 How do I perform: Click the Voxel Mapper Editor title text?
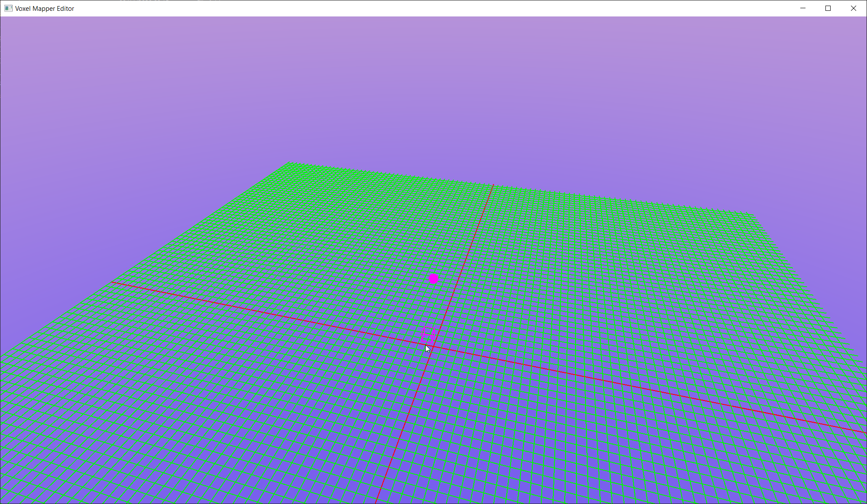(45, 8)
